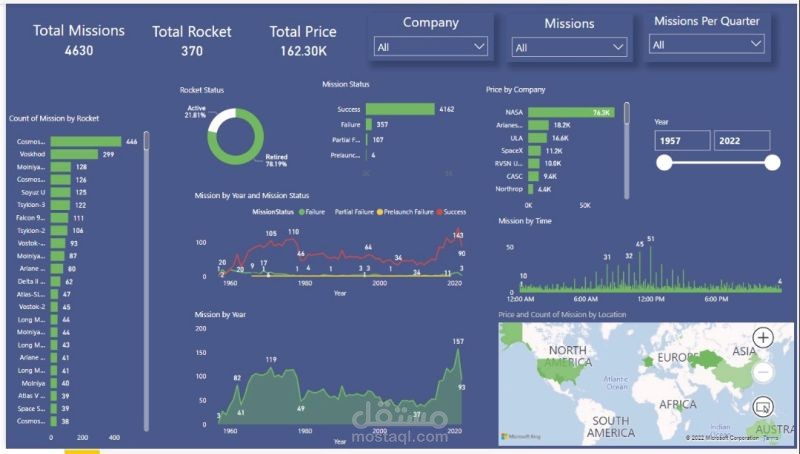Click the Microsoft Bing logo on the map
Image resolution: width=800 pixels, height=454 pixels.
coord(520,437)
